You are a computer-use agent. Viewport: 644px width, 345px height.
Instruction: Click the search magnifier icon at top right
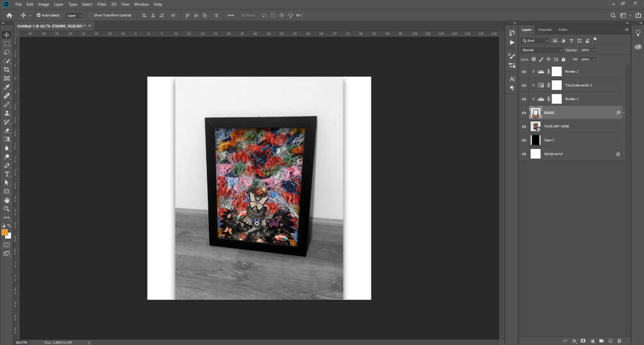pyautogui.click(x=613, y=15)
